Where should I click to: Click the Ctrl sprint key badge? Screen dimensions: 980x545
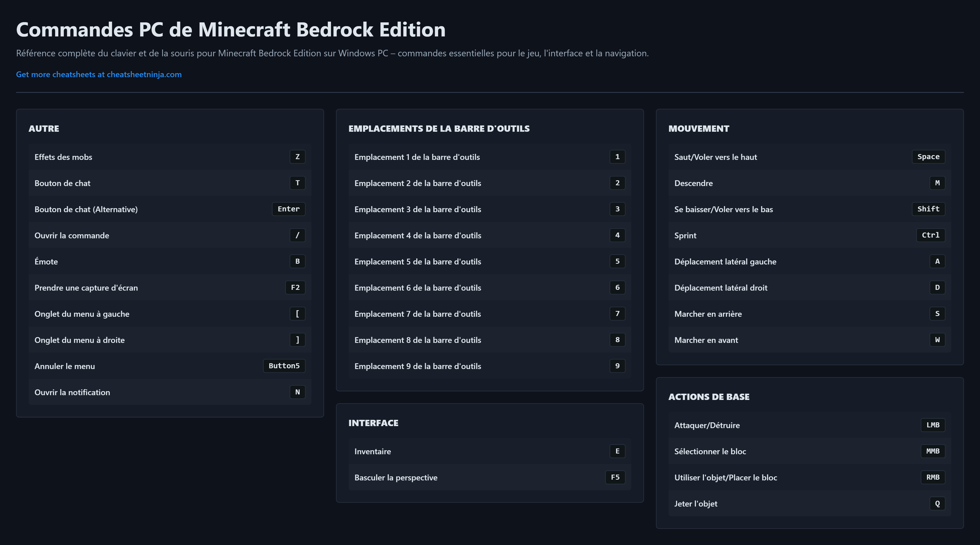[930, 235]
